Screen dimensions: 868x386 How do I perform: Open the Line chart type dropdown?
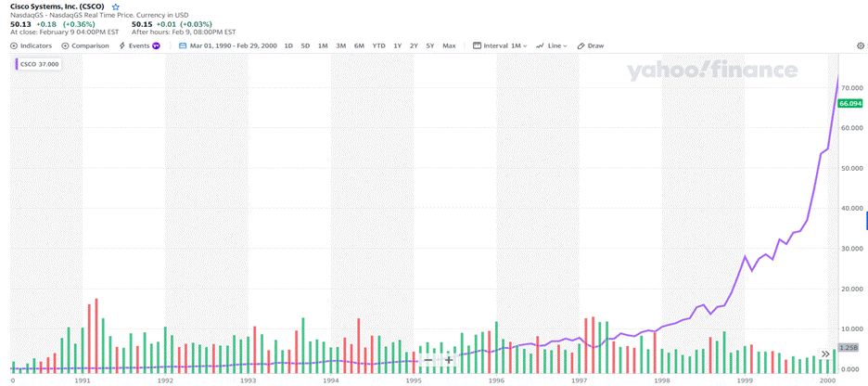pyautogui.click(x=552, y=46)
